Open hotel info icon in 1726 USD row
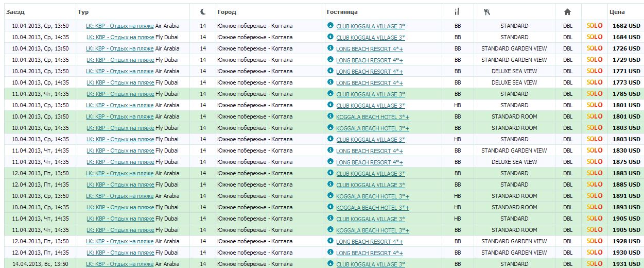 pos(330,48)
